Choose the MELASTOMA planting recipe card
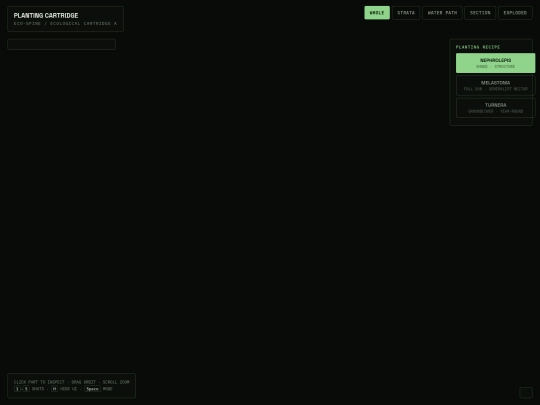Image resolution: width=540 pixels, height=405 pixels. tap(496, 85)
